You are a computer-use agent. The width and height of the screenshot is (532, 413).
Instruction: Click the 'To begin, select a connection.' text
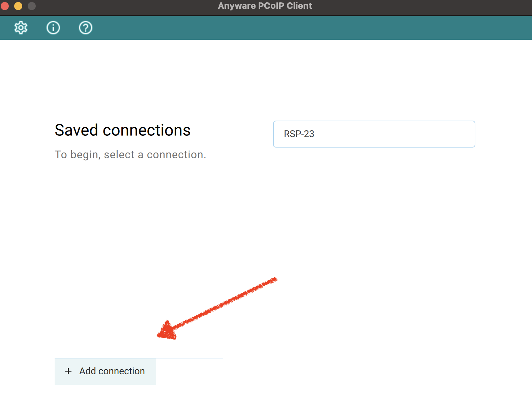point(130,155)
